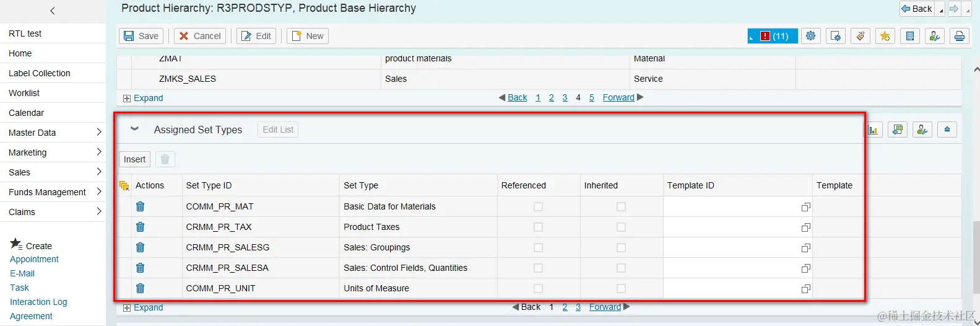Toggle Referenced checkbox for Basic Data for Materials
This screenshot has width=980, height=326.
[x=538, y=206]
